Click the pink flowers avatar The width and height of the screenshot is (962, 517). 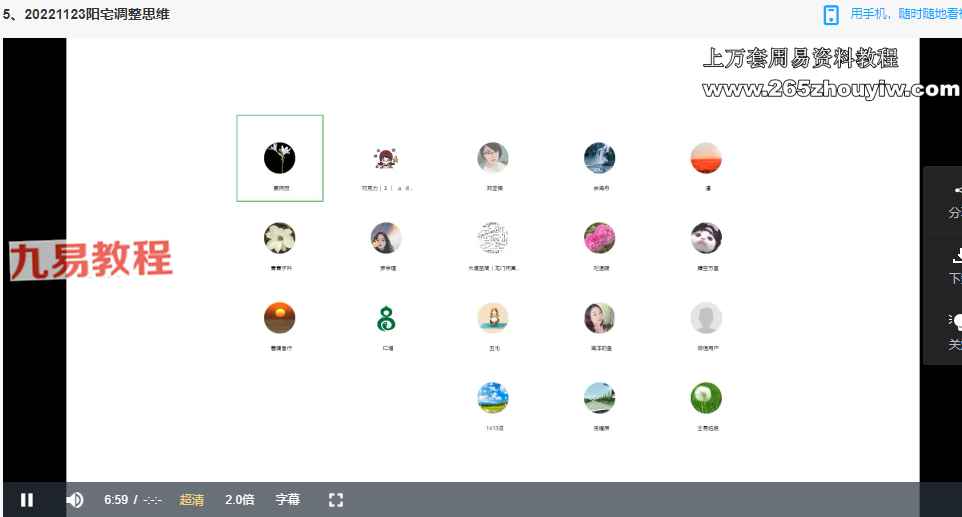(599, 238)
